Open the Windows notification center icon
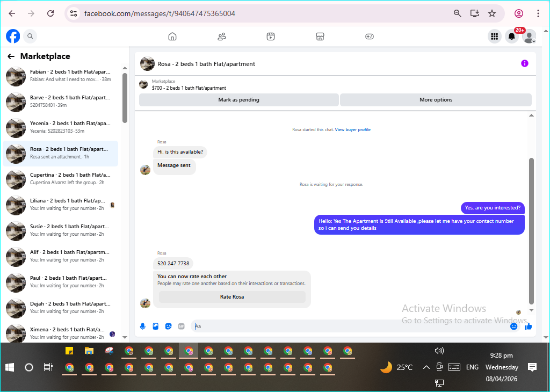This screenshot has width=550, height=392. 532,367
